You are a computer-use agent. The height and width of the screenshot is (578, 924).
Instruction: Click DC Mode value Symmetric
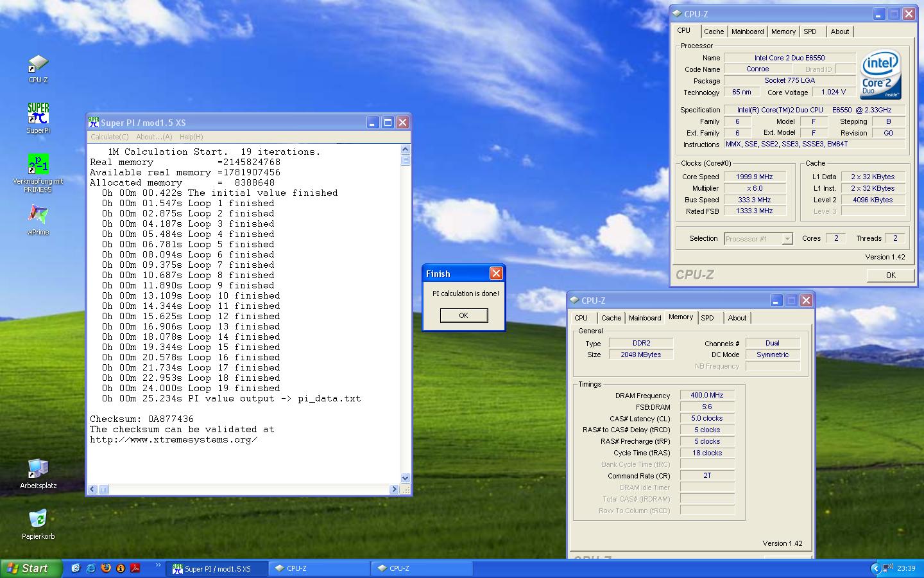773,355
